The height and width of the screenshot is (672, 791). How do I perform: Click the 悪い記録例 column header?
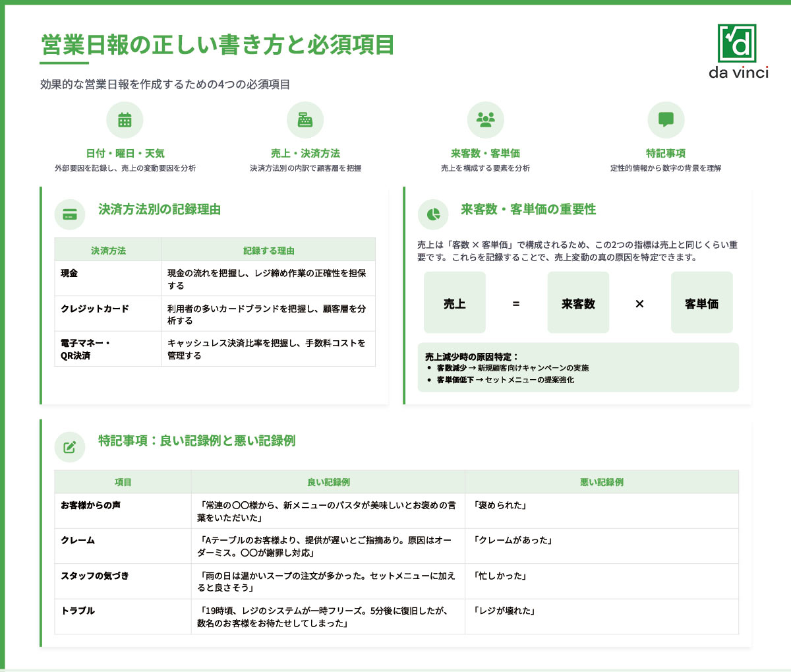pos(601,481)
